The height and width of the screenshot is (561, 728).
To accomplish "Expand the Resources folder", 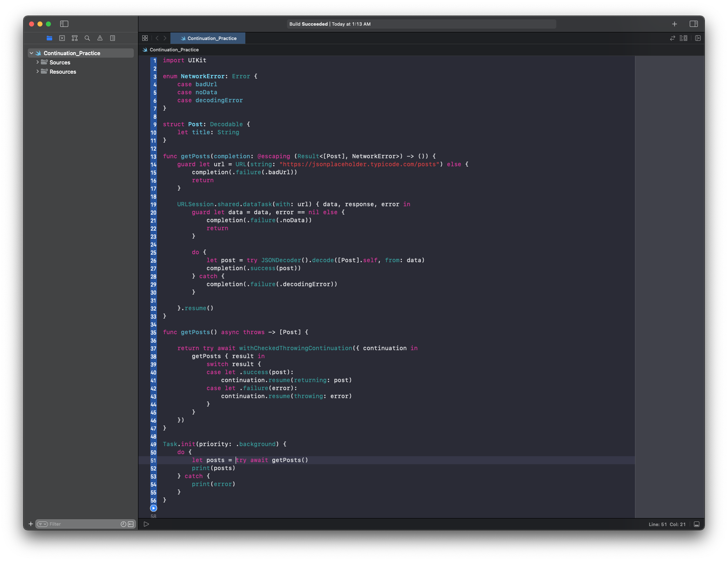I will [x=37, y=72].
